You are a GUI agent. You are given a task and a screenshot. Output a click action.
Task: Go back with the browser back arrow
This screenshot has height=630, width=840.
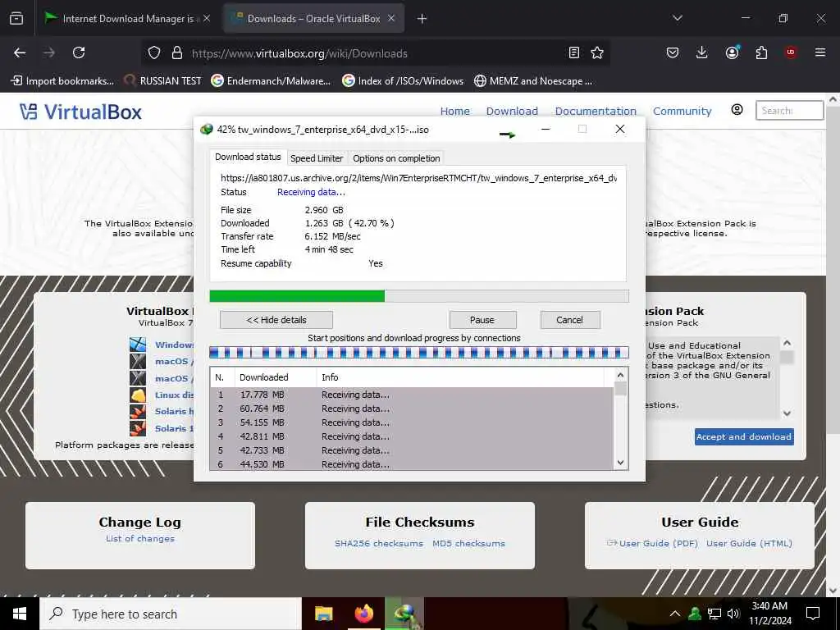(20, 52)
